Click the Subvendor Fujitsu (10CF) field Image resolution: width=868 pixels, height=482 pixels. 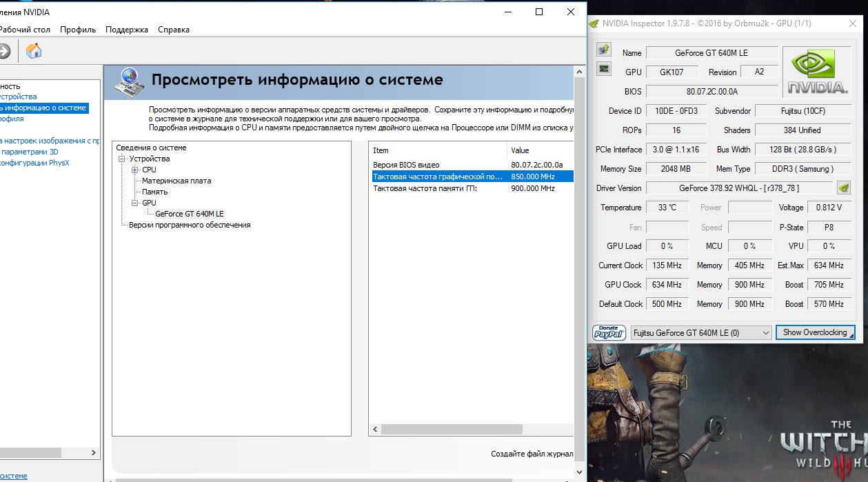(x=803, y=111)
